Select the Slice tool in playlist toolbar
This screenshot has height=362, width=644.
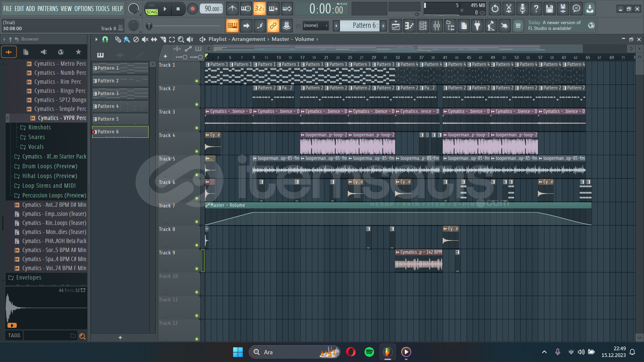(x=163, y=40)
